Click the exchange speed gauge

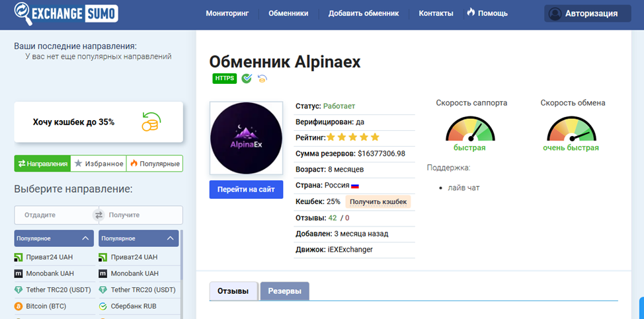point(572,129)
